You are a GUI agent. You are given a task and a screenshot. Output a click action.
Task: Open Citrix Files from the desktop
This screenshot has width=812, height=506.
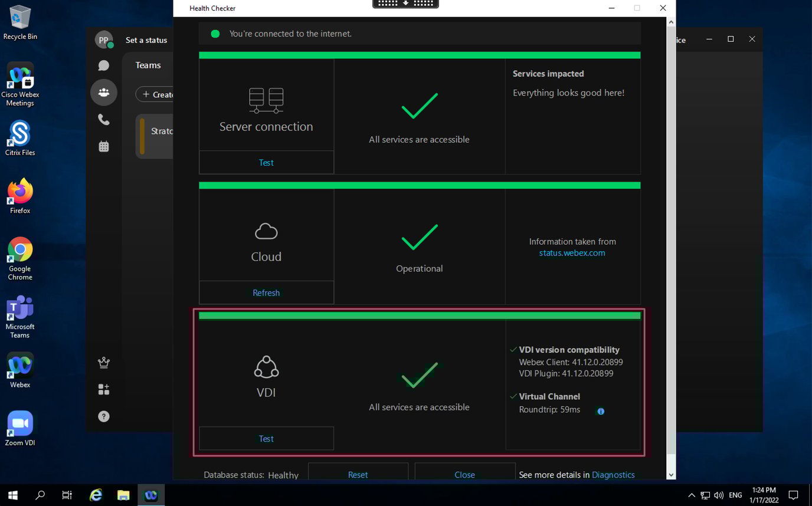pos(19,137)
